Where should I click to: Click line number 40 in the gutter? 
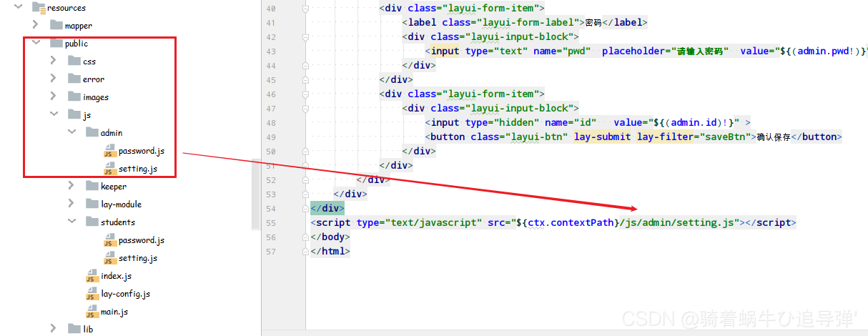coord(270,9)
